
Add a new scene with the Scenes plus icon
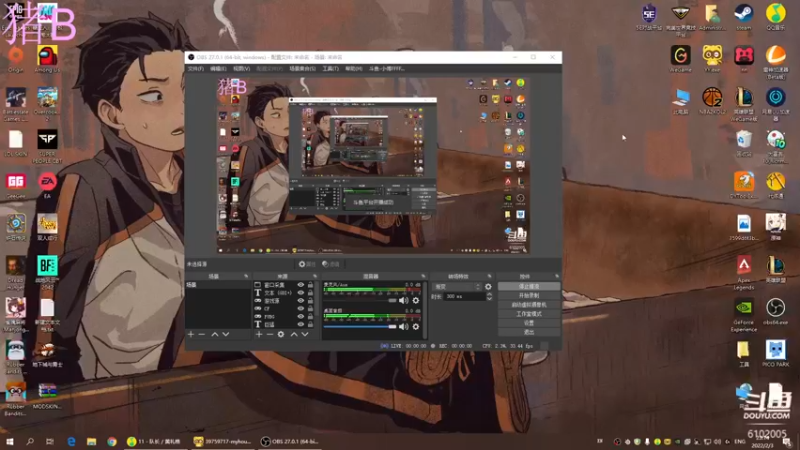pos(191,334)
